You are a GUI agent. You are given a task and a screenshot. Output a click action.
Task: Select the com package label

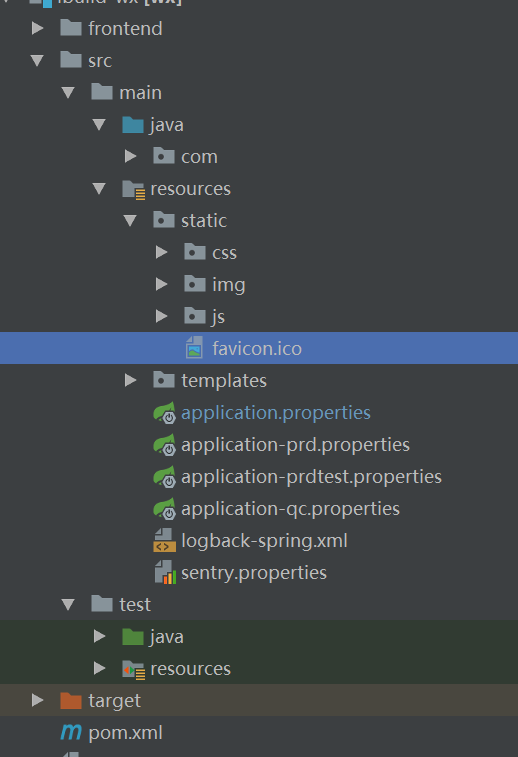[199, 157]
